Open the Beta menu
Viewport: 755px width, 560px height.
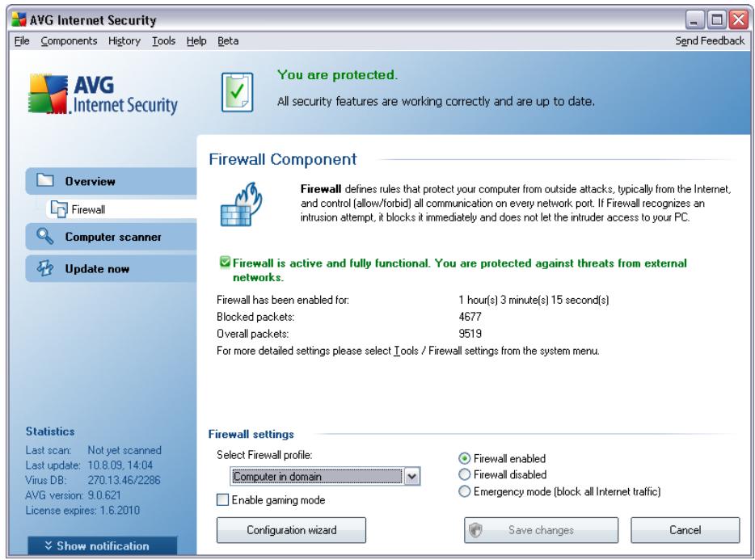coord(228,41)
